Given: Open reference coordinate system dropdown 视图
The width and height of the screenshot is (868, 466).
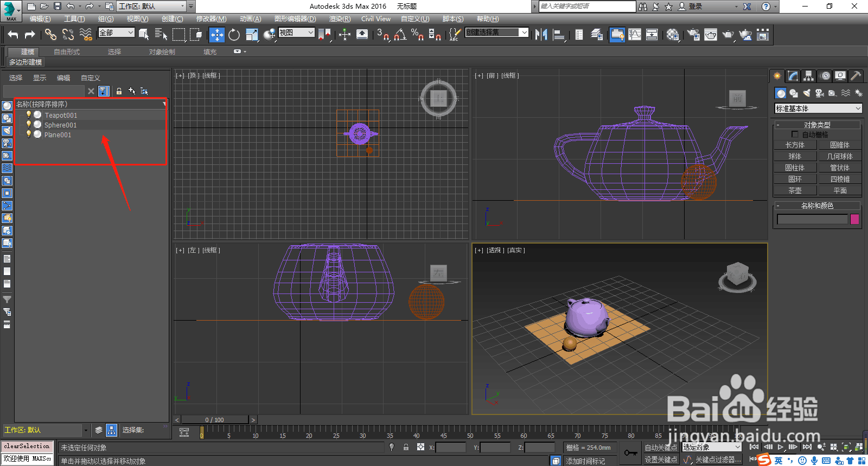Looking at the screenshot, I should 296,33.
